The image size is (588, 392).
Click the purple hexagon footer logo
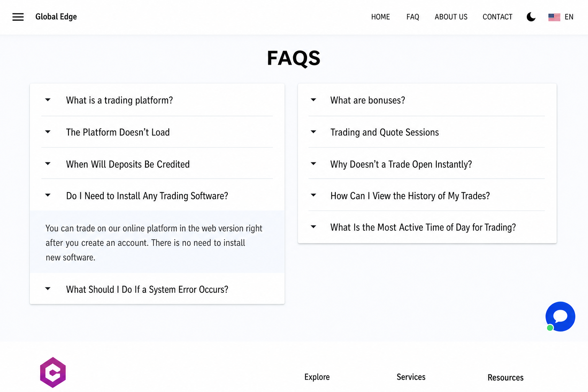point(53,372)
